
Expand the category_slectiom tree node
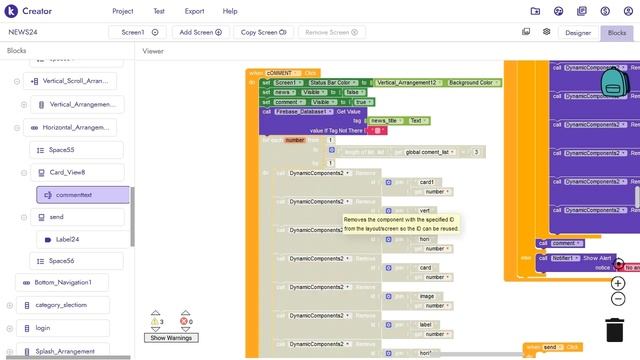10,305
